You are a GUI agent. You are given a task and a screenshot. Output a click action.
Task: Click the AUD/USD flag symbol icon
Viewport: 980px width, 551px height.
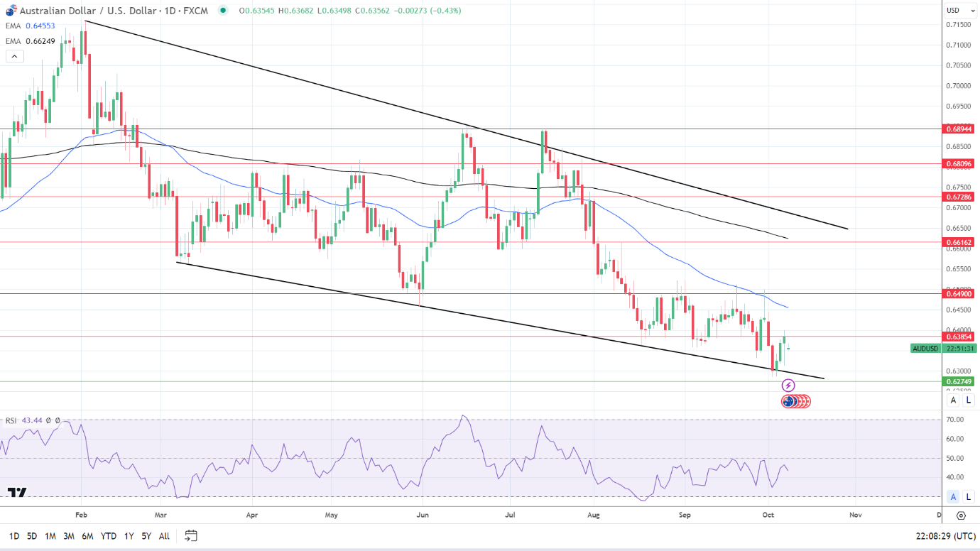tap(11, 10)
